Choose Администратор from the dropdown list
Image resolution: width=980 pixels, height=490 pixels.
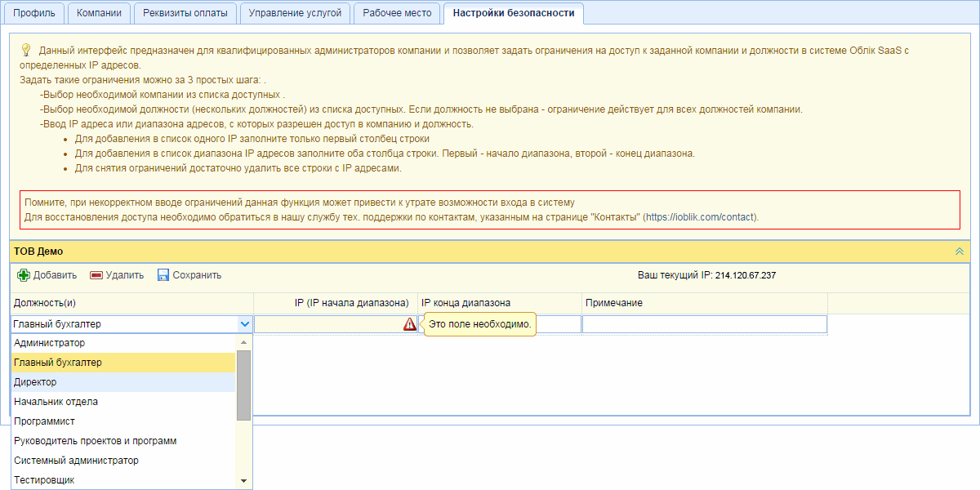pyautogui.click(x=123, y=343)
